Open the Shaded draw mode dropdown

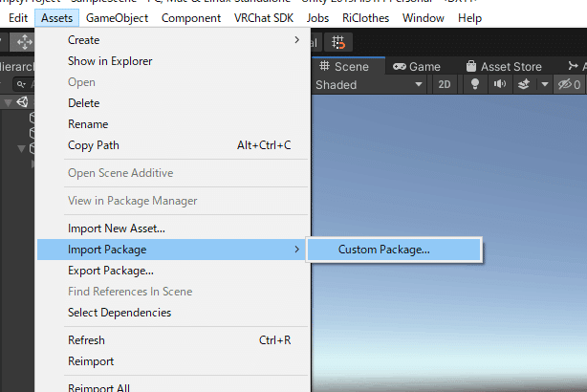[369, 85]
